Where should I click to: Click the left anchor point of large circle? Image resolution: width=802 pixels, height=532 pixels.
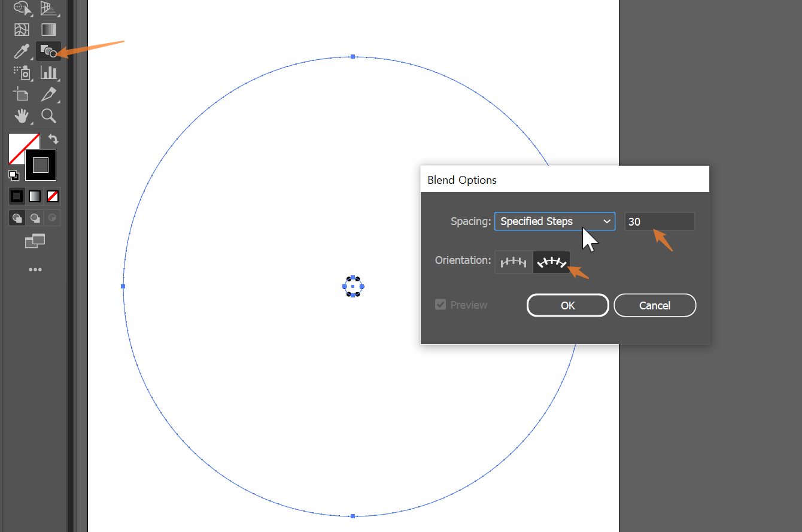point(123,286)
